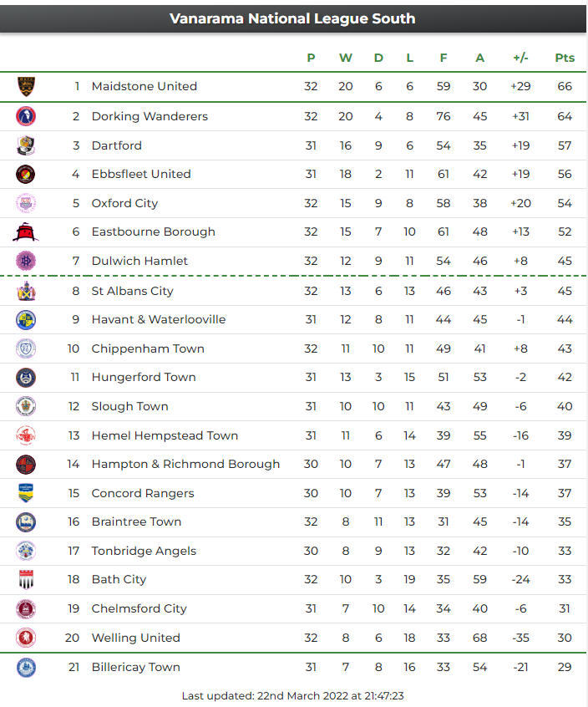
Task: Click the Billericay Town club badge
Action: click(x=26, y=667)
